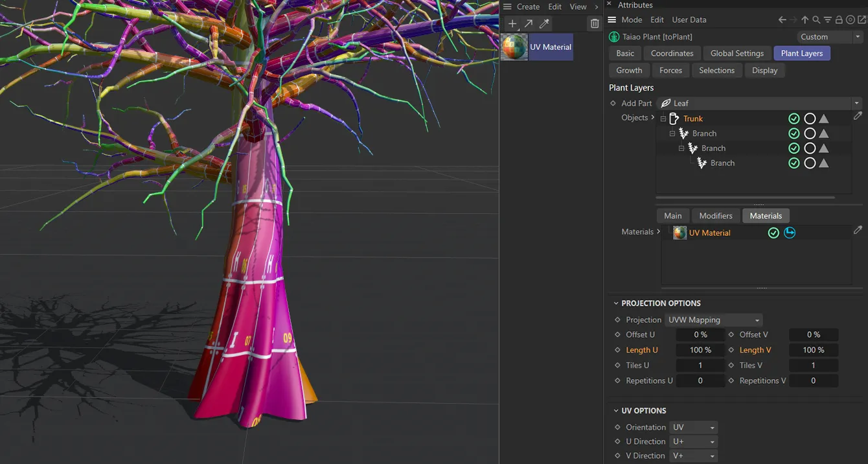Select the UV Material thumbnail
This screenshot has height=464, width=868.
click(514, 47)
